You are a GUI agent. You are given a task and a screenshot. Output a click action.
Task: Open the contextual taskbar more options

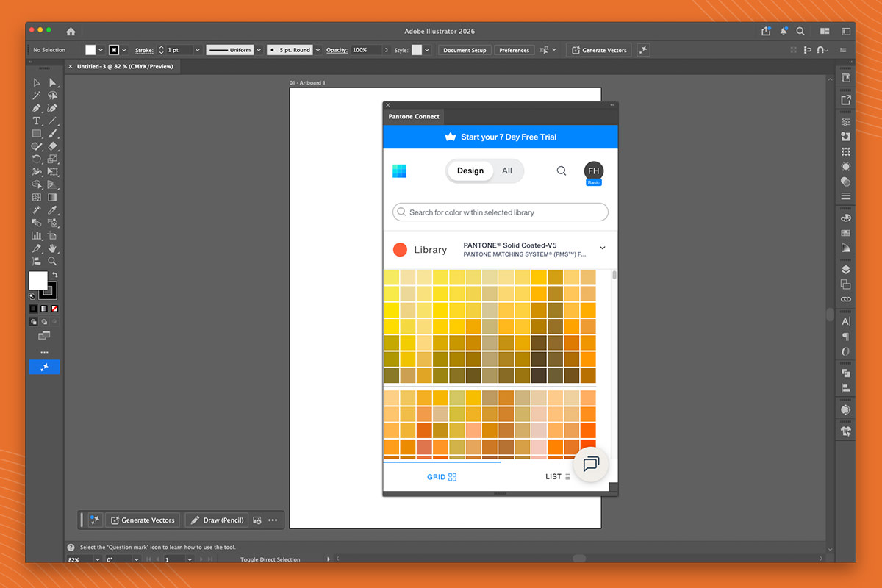pyautogui.click(x=273, y=520)
